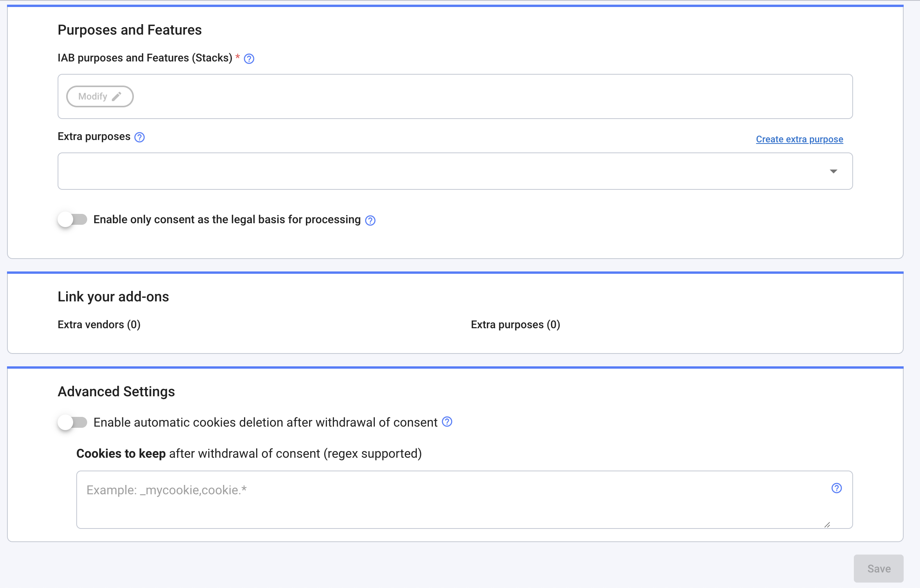
Task: Click the textarea resize handle corner
Action: [827, 525]
